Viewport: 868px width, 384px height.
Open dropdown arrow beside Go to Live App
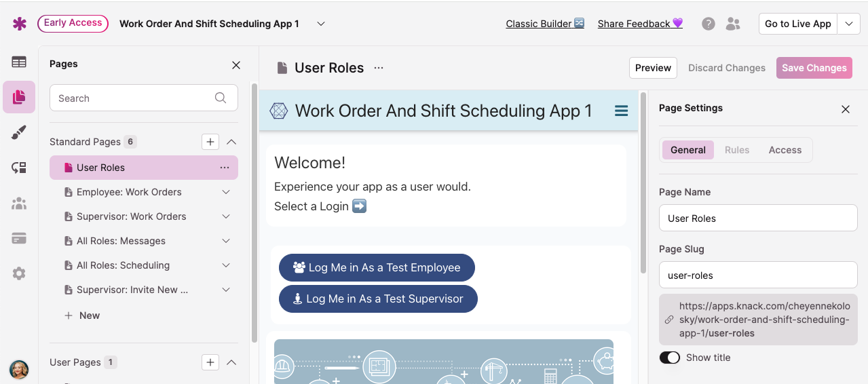pyautogui.click(x=848, y=24)
